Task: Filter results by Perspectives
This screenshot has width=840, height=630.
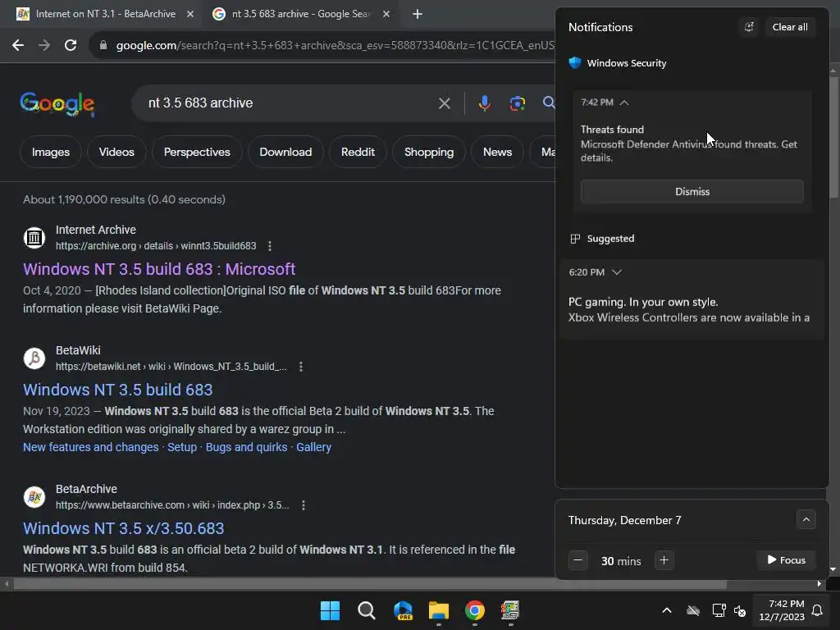Action: pos(197,152)
